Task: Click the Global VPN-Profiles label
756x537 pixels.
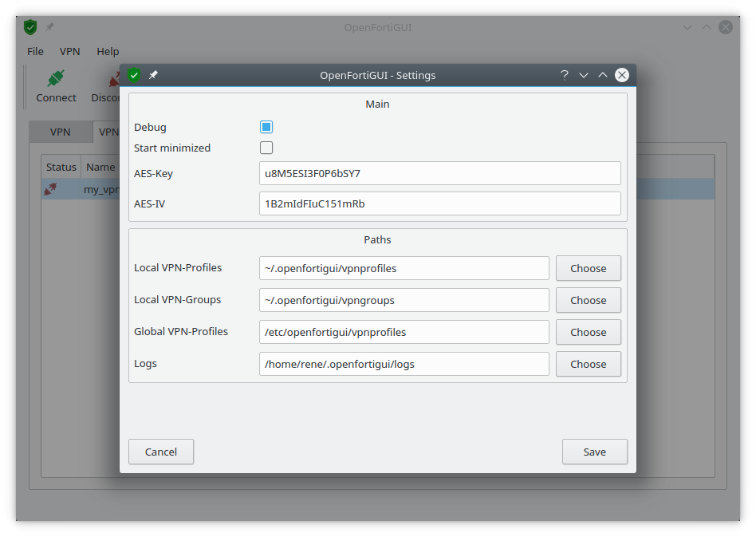Action: pos(181,331)
